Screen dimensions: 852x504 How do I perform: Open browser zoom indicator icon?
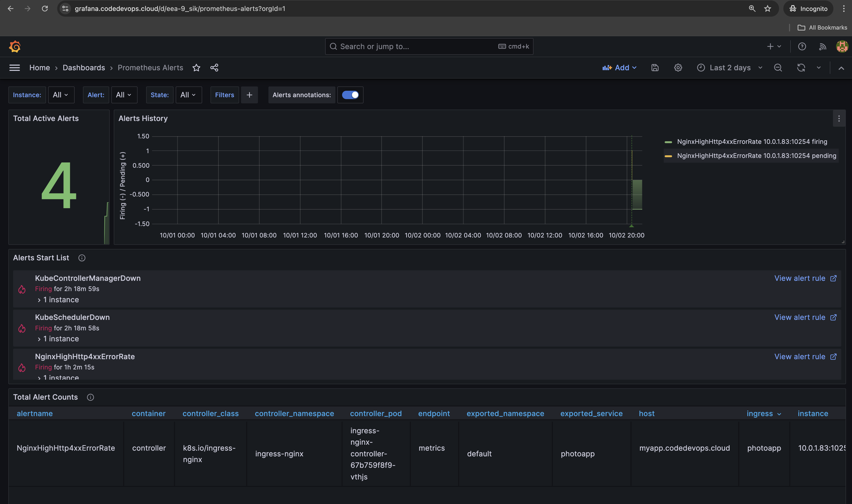752,9
